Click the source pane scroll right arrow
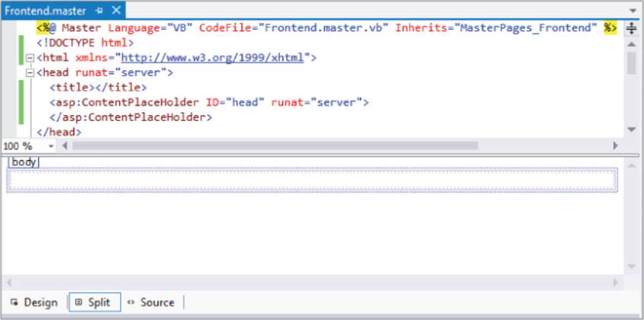This screenshot has height=320, width=644. point(615,146)
